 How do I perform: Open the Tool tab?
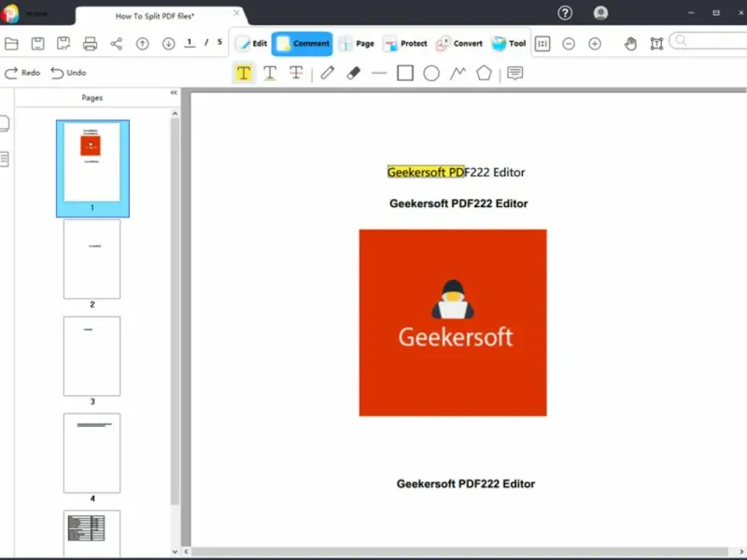pyautogui.click(x=508, y=43)
